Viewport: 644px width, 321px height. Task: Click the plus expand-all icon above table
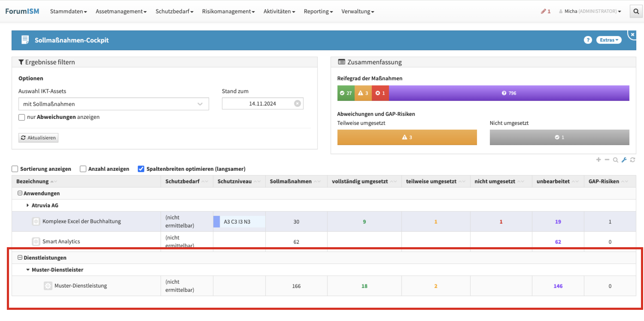click(598, 160)
